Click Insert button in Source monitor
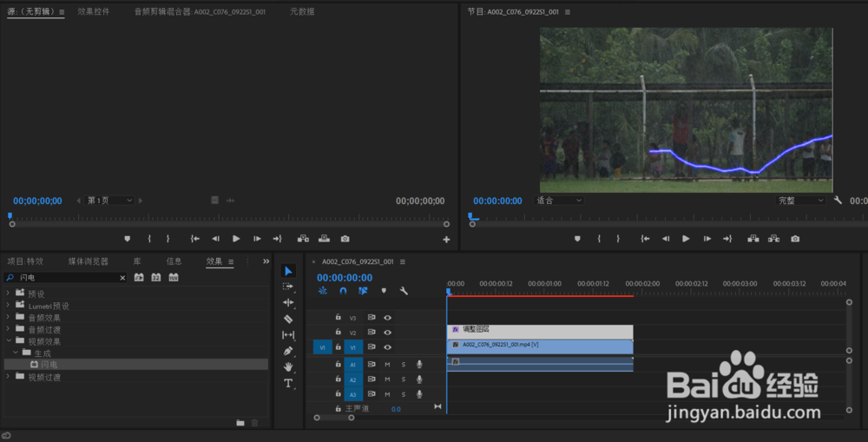The height and width of the screenshot is (442, 868). click(303, 239)
